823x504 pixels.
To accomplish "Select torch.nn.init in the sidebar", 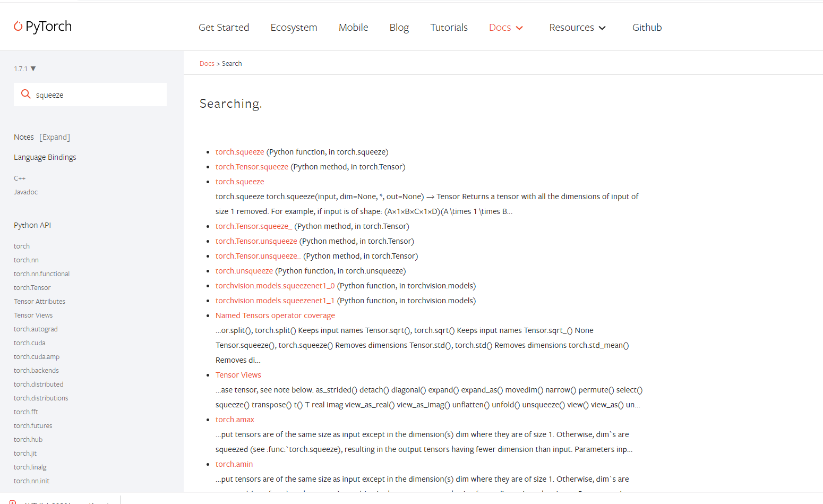I will click(x=31, y=481).
